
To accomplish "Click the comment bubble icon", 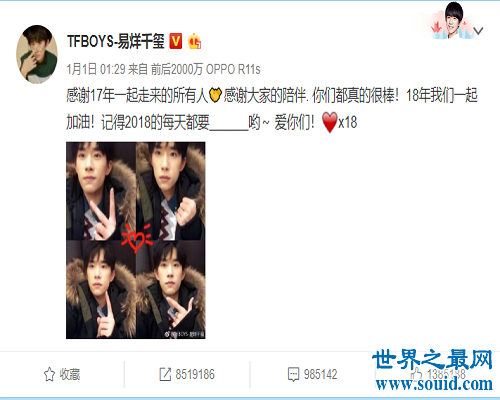I will [293, 374].
